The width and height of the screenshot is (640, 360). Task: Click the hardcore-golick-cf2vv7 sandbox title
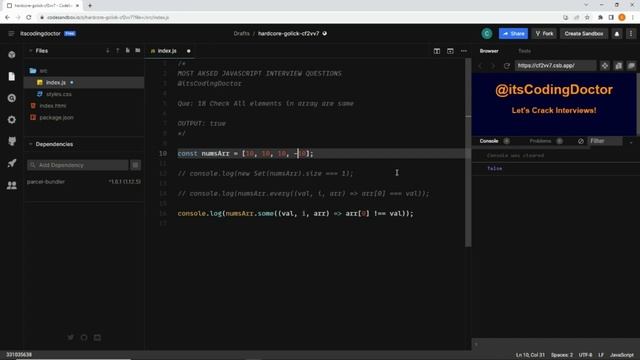289,33
